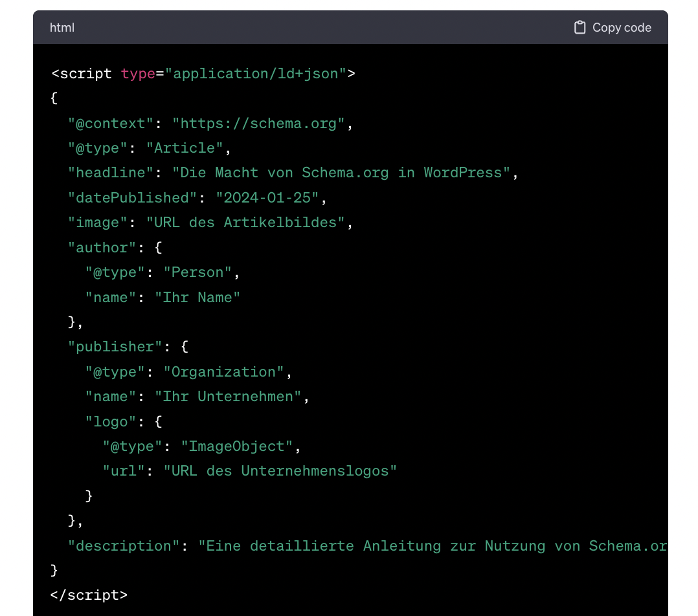Click the "image" URL des Artikelbildes line
The image size is (698, 616).
210,223
